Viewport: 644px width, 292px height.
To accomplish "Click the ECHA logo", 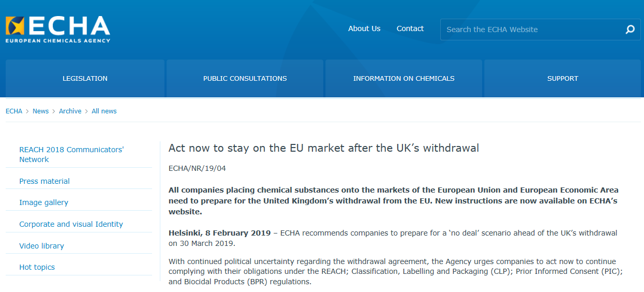I will [x=58, y=29].
